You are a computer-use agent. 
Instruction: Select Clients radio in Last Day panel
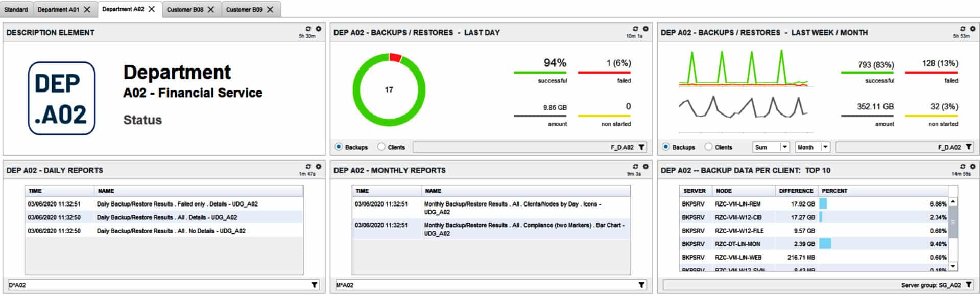click(381, 147)
